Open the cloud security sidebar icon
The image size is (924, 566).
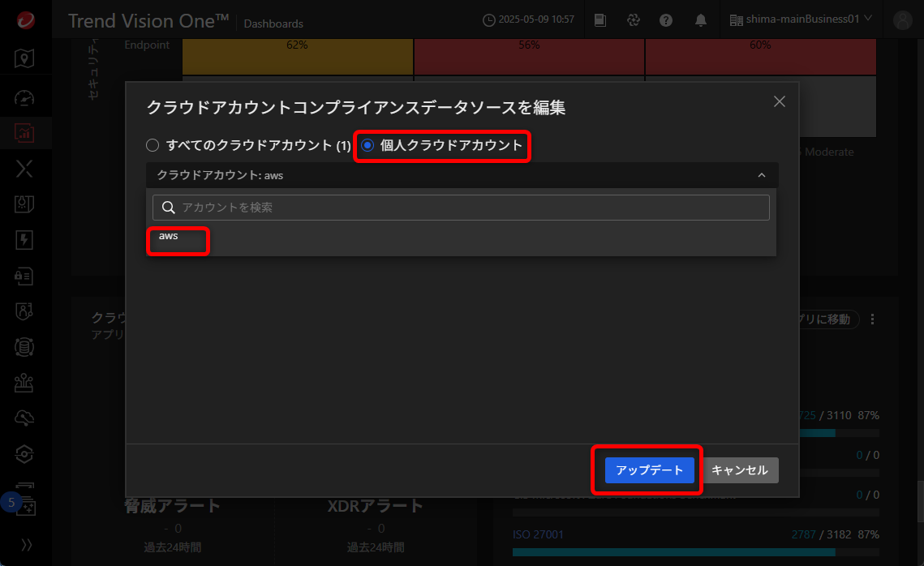(24, 418)
